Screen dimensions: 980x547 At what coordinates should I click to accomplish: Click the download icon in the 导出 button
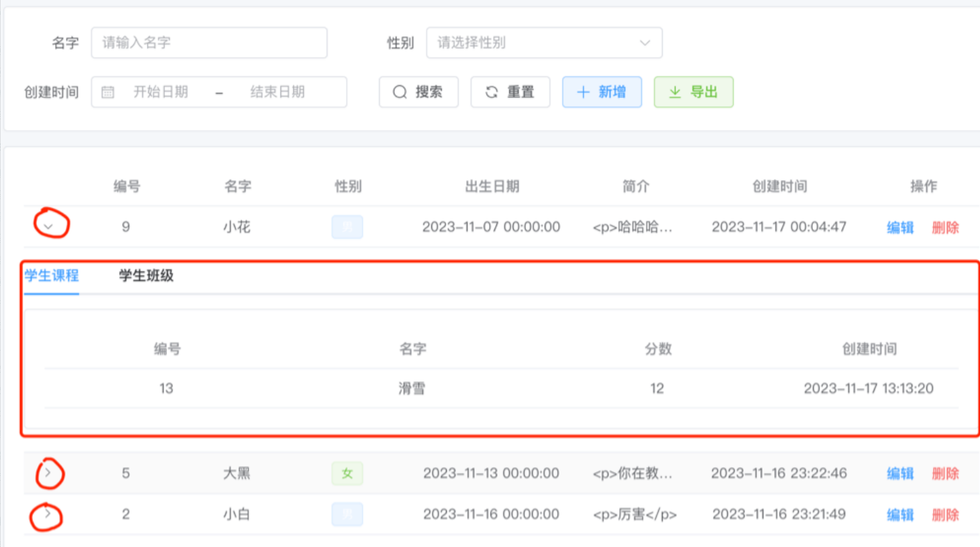tap(676, 92)
